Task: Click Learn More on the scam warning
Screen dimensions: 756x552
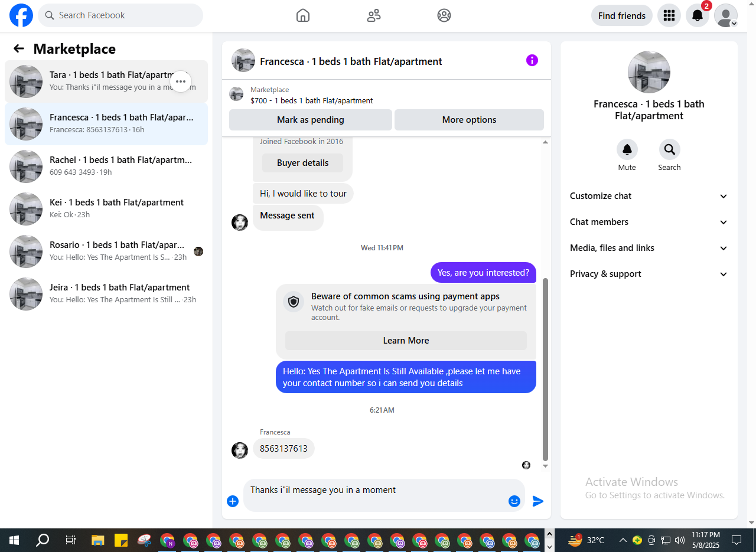Action: click(406, 341)
